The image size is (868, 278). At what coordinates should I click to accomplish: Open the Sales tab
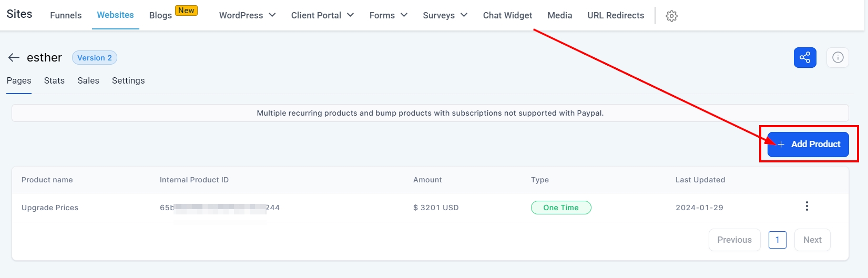88,80
